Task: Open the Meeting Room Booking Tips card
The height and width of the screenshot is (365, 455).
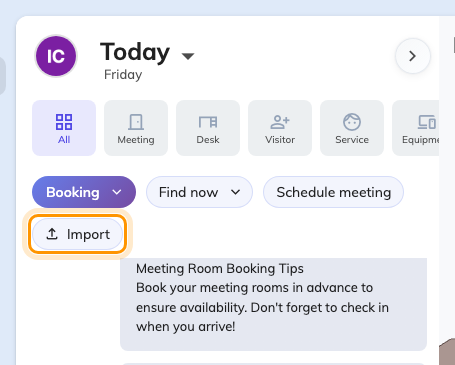Action: point(273,304)
